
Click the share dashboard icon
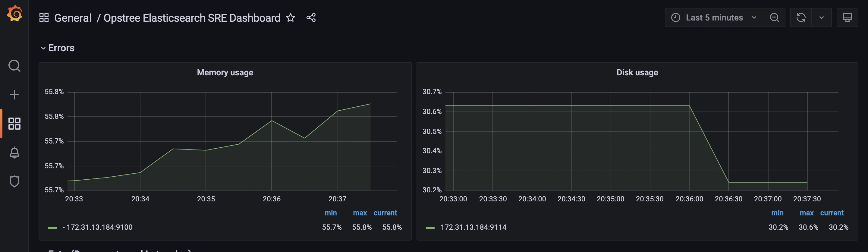pyautogui.click(x=311, y=17)
